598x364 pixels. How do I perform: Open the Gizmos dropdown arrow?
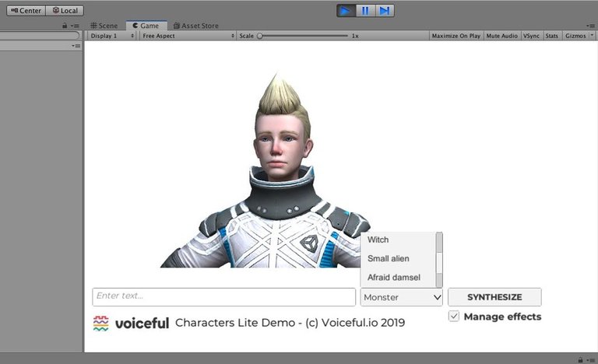[592, 35]
